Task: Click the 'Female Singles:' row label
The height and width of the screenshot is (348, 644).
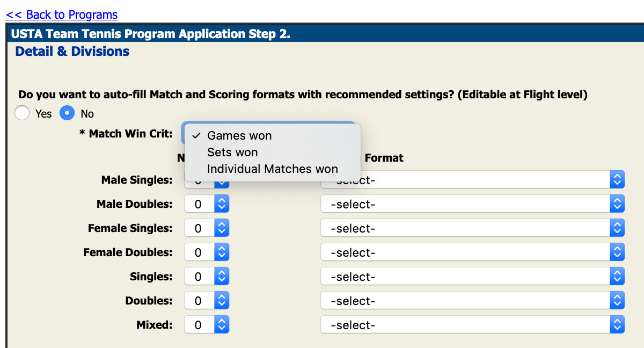Action: pos(130,228)
